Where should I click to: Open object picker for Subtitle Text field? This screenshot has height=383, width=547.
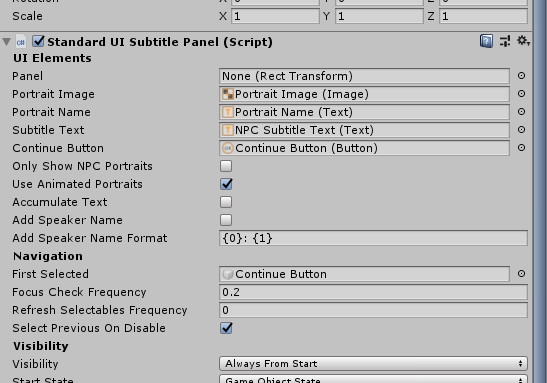click(521, 130)
